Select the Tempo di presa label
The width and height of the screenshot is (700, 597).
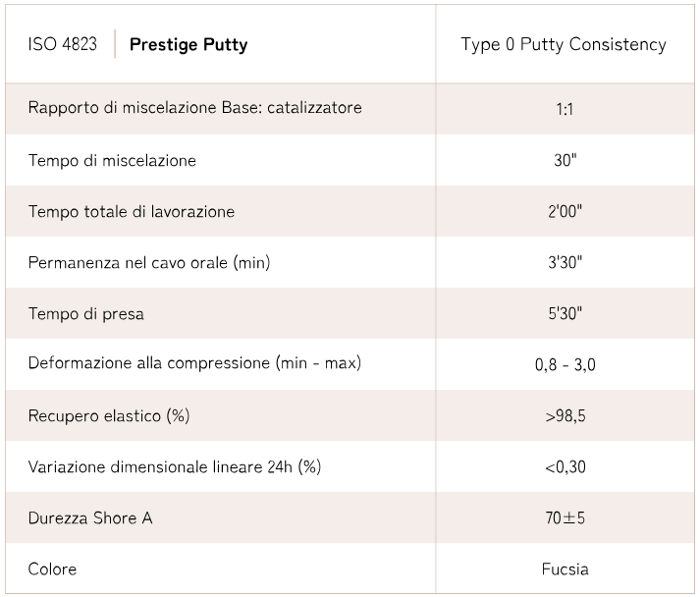coord(86,313)
